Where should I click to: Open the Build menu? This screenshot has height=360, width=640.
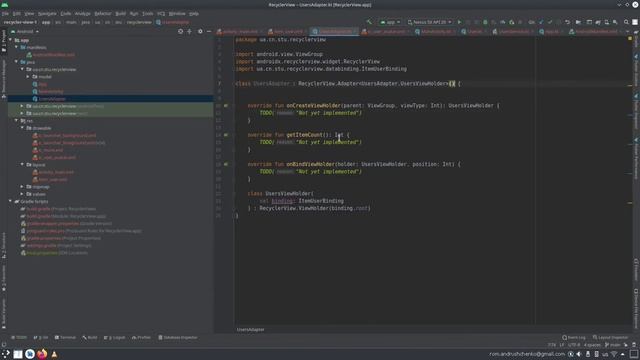tap(120, 13)
